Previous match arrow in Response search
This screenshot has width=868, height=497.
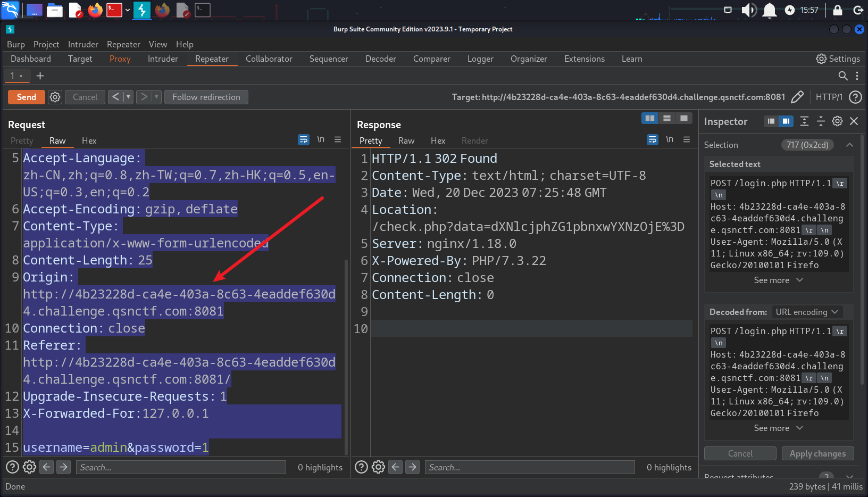(396, 467)
